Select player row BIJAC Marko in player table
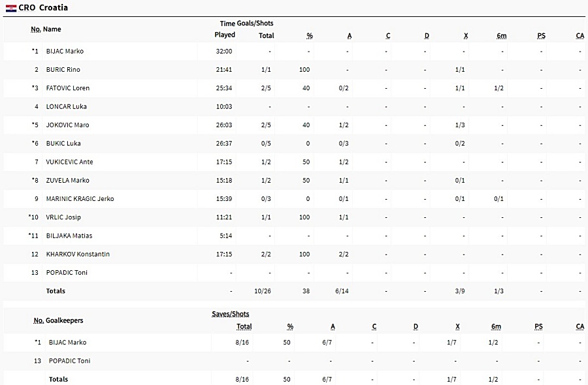Image resolution: width=588 pixels, height=385 pixels. [294, 52]
